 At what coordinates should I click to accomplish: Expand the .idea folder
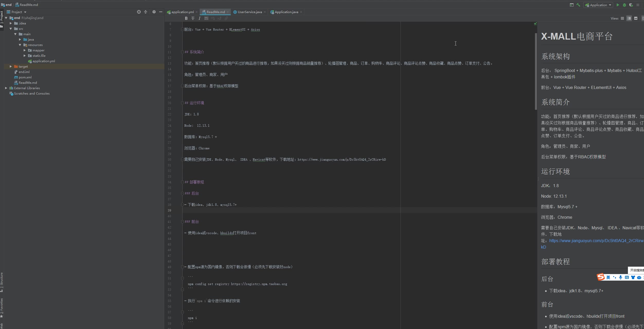(x=11, y=23)
